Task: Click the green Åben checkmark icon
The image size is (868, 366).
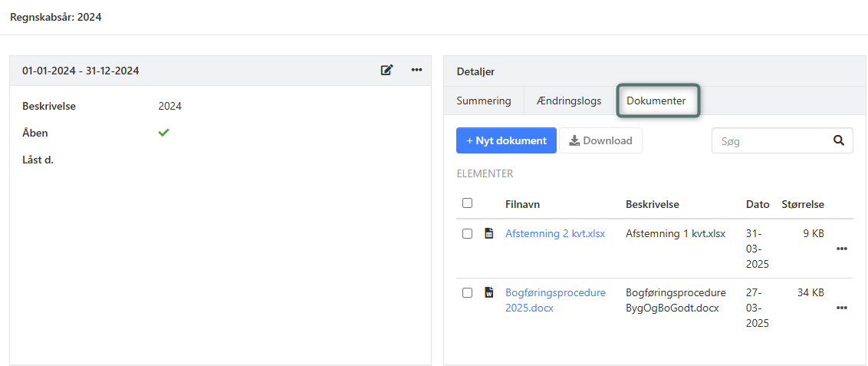Action: point(163,133)
